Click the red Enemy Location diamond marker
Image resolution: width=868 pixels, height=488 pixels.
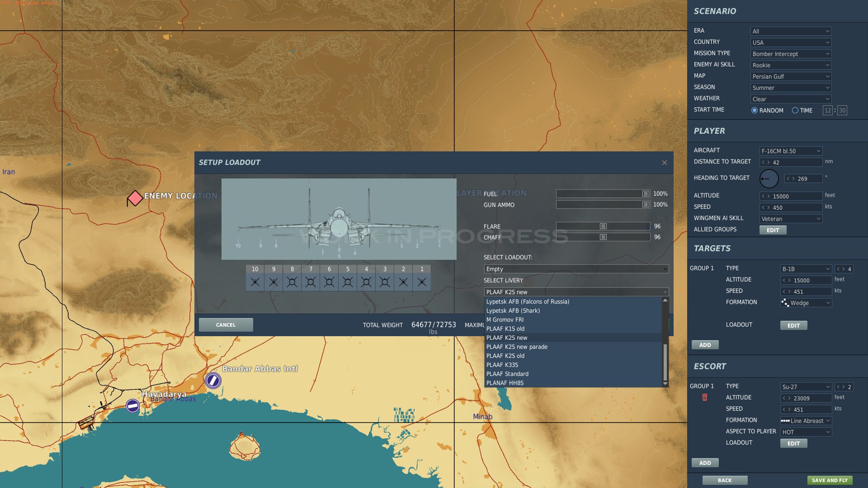click(x=135, y=198)
